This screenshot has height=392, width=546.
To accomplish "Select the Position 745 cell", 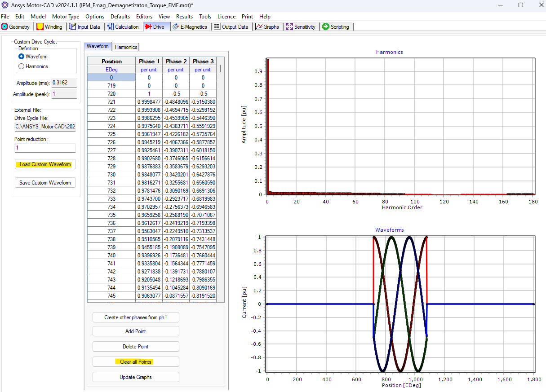I will [x=111, y=296].
